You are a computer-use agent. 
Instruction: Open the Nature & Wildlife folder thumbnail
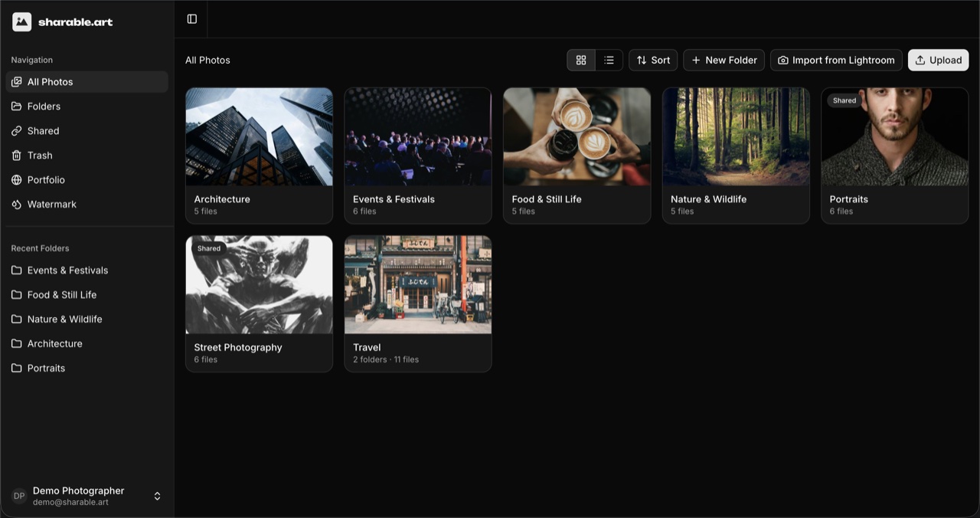tap(736, 136)
